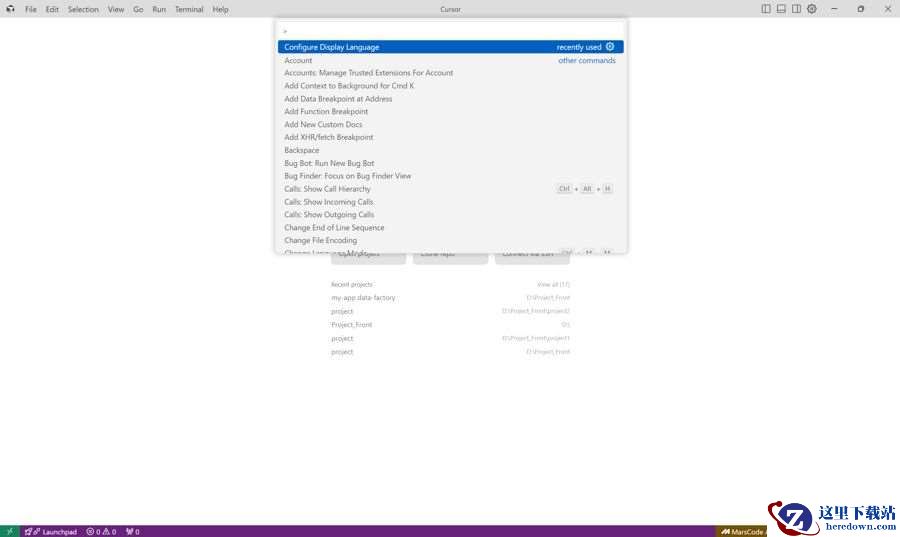Minimize the Cursor window
Image resolution: width=900 pixels, height=537 pixels.
(835, 9)
